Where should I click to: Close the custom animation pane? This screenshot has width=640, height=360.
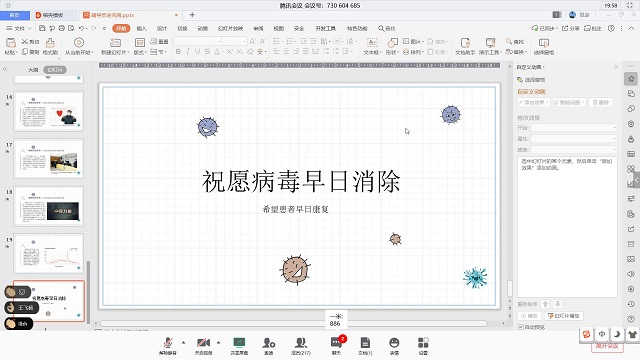(x=616, y=67)
